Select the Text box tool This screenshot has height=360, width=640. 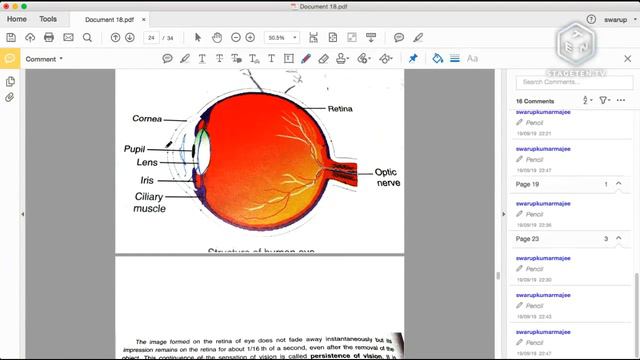coord(289,59)
